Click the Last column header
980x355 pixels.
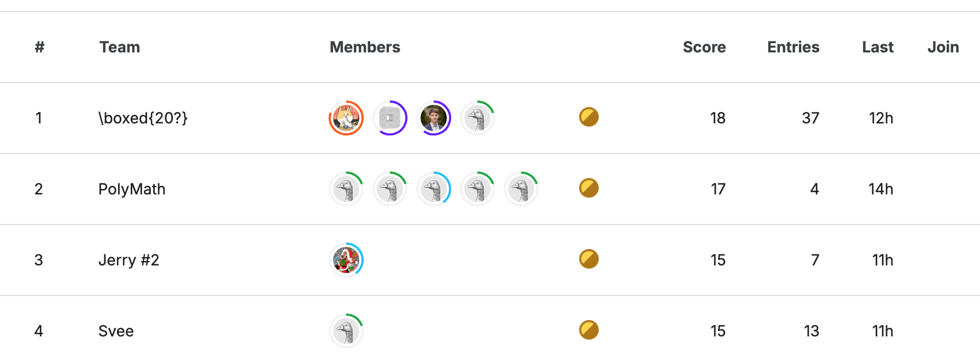pos(878,47)
